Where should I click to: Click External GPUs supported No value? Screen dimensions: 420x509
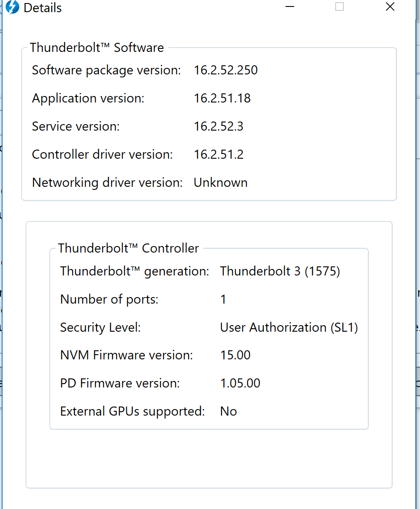[x=228, y=411]
